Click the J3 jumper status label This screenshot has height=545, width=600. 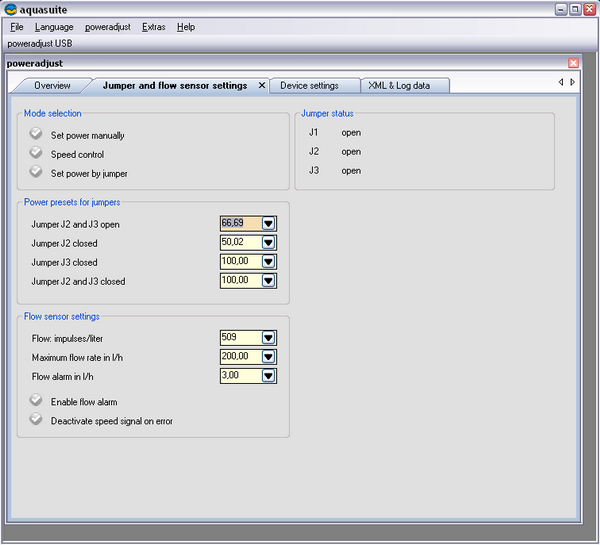point(314,171)
